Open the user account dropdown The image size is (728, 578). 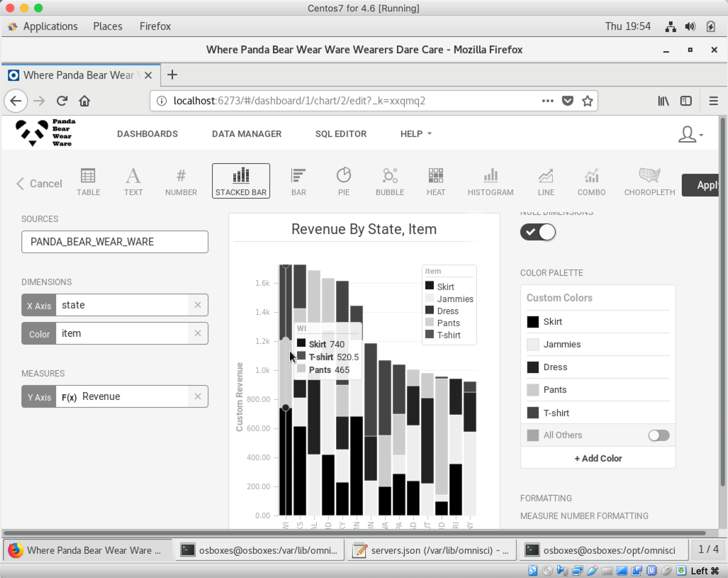click(690, 134)
